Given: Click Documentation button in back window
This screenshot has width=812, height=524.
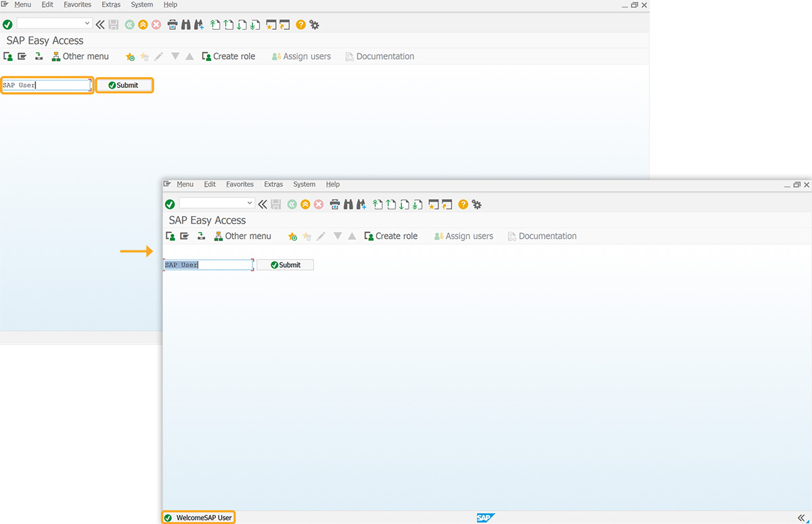Looking at the screenshot, I should click(x=380, y=57).
